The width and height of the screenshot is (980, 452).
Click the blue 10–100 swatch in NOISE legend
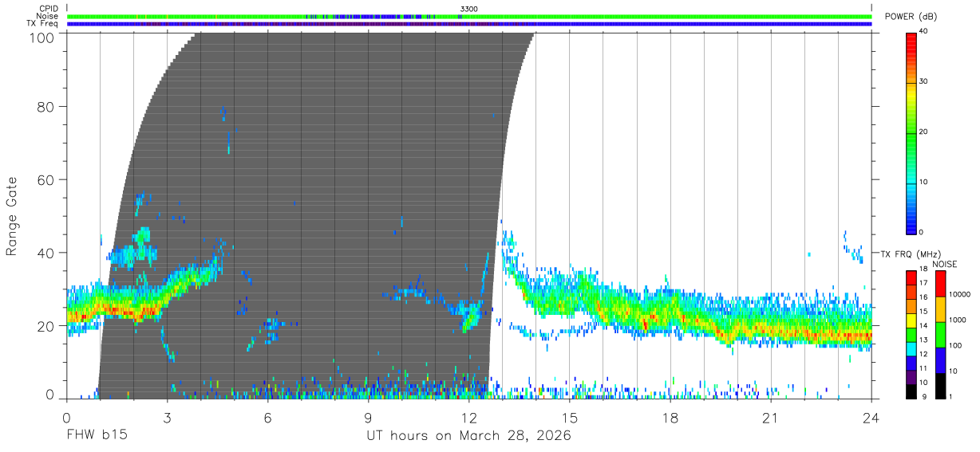click(x=940, y=360)
